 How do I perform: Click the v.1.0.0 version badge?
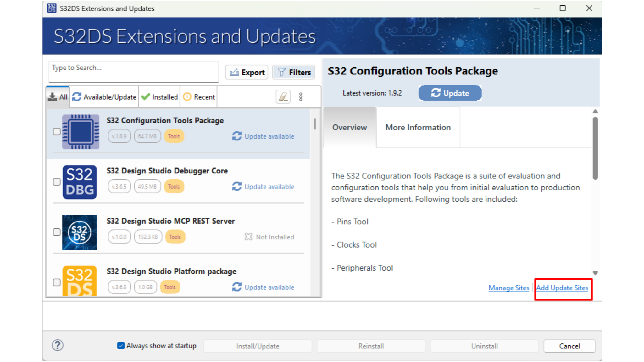(119, 237)
